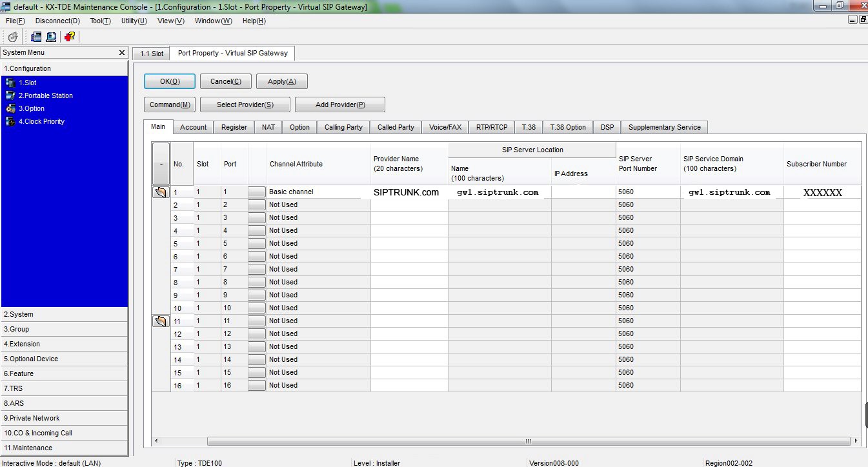Image resolution: width=868 pixels, height=467 pixels.
Task: Click the small grey button in port 2 row
Action: click(x=257, y=205)
